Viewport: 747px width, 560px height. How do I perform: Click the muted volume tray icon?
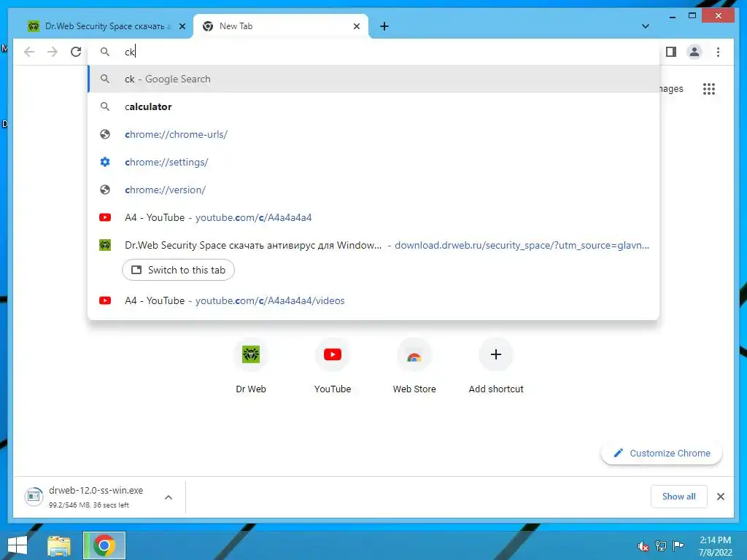[x=643, y=546]
